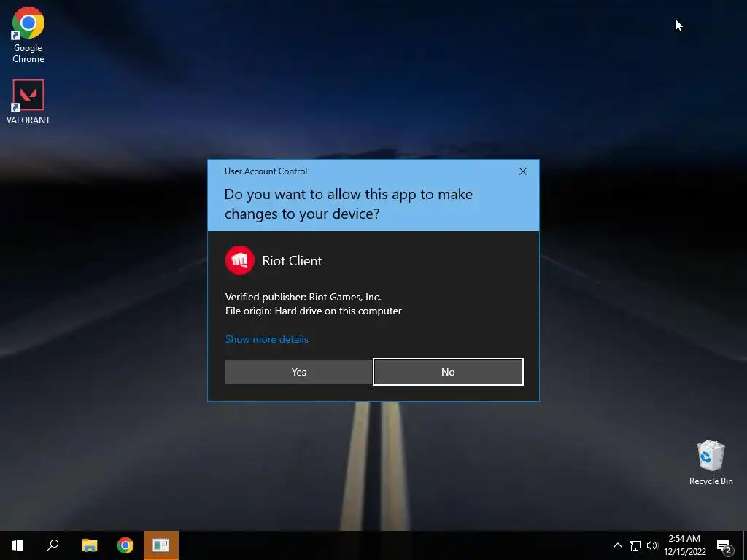Open Google Chrome desktop shortcut
Screen dimensions: 747x560
tap(28, 36)
